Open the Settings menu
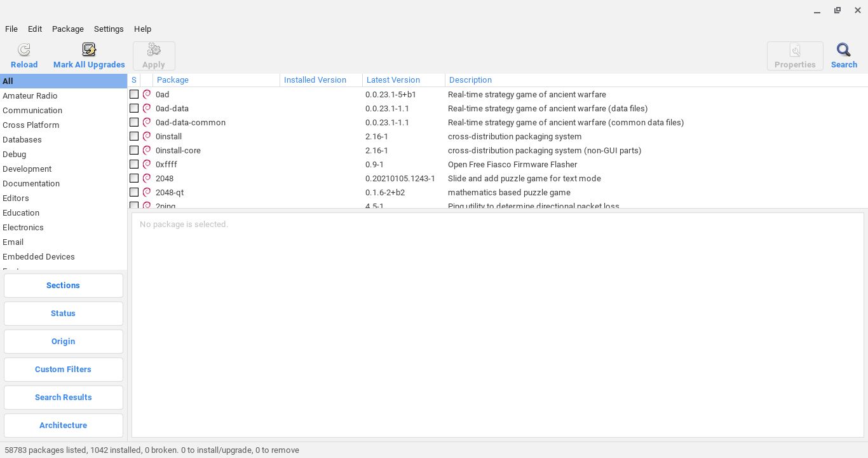The width and height of the screenshot is (868, 458). [109, 29]
